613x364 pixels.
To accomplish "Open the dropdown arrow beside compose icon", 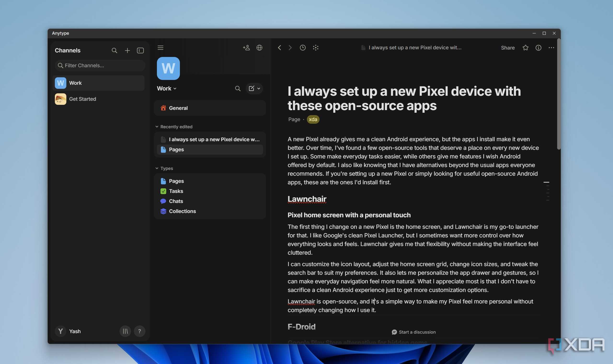I will pyautogui.click(x=258, y=89).
